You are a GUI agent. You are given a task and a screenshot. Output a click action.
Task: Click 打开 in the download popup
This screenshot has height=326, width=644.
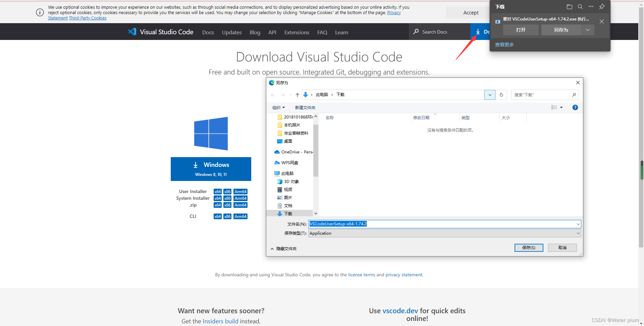[x=521, y=30]
